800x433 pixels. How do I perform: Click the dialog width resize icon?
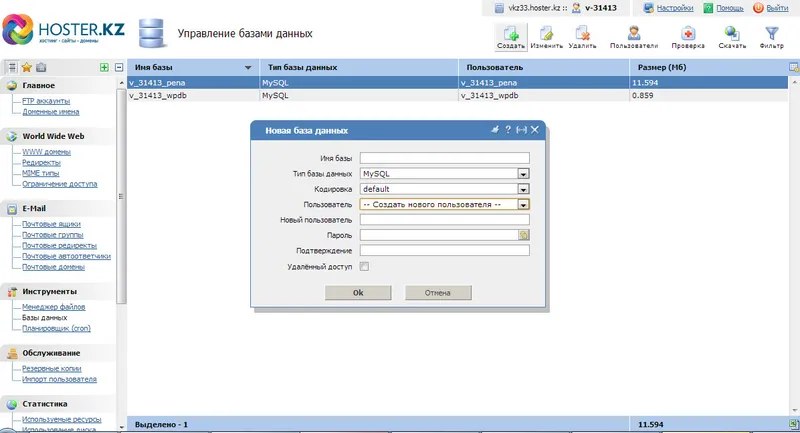tap(521, 130)
